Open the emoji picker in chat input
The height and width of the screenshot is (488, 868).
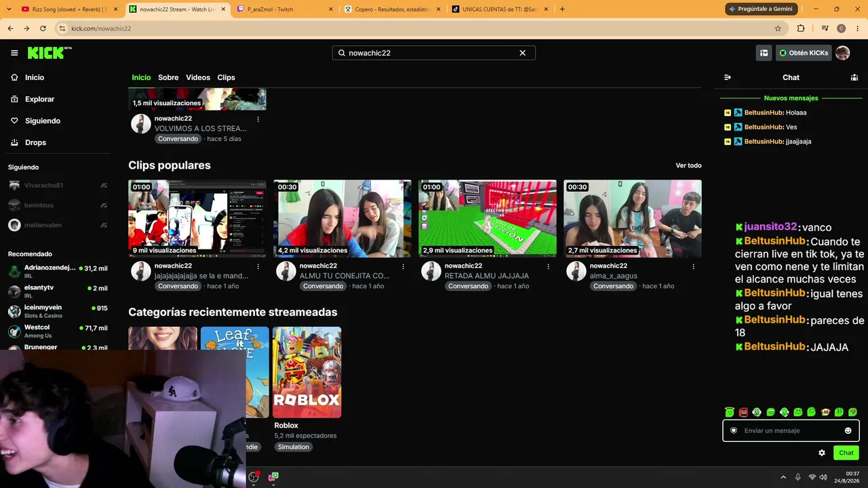point(848,430)
